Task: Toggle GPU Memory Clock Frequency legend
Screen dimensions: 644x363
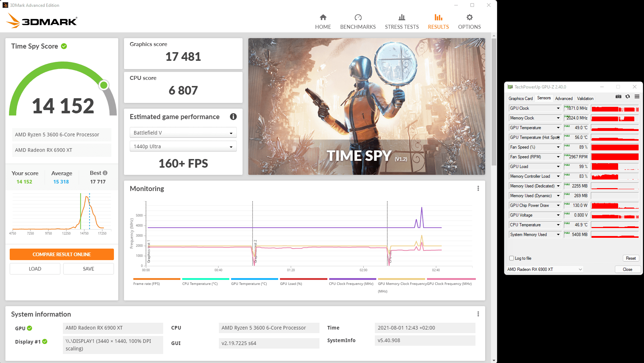Action: (401, 285)
